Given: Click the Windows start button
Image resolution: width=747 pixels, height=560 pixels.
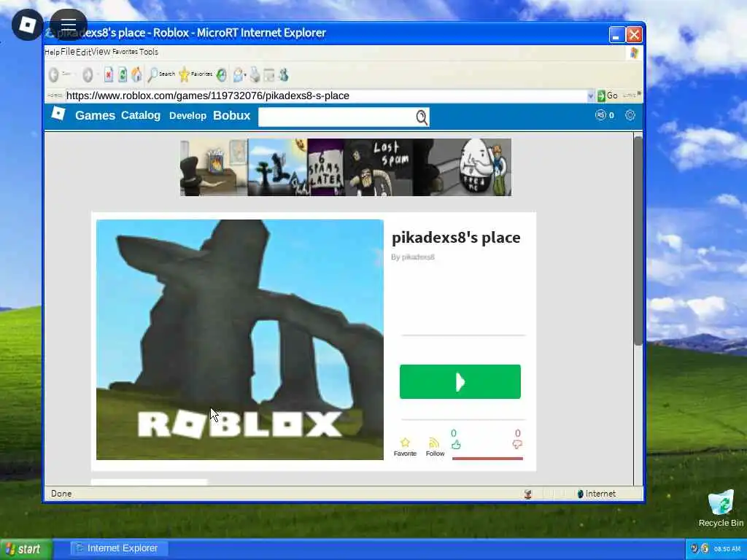Looking at the screenshot, I should pyautogui.click(x=26, y=549).
